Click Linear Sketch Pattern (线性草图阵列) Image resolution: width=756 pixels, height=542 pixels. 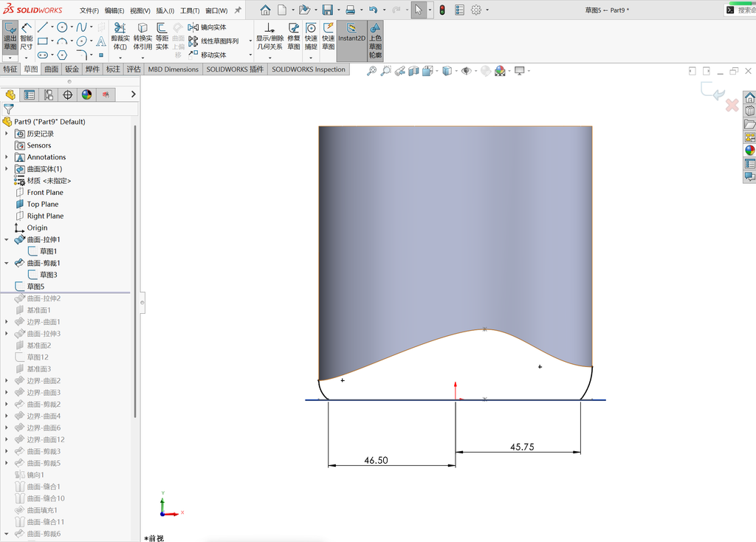213,41
